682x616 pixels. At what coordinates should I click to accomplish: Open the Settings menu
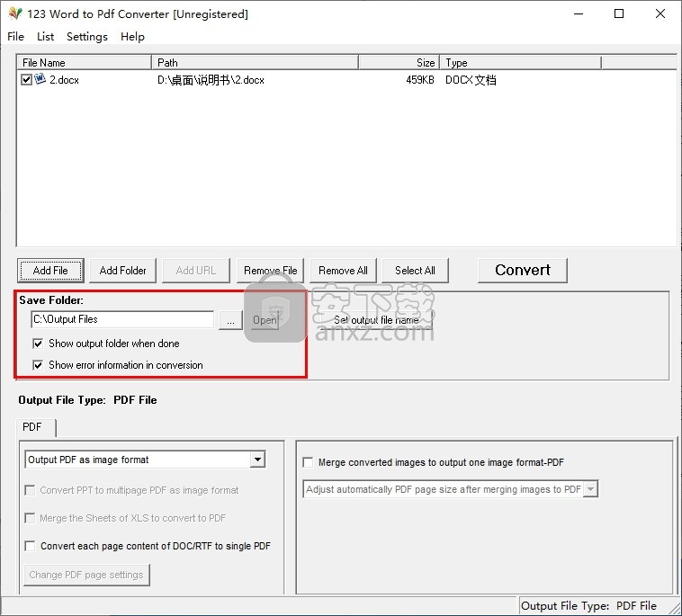86,37
